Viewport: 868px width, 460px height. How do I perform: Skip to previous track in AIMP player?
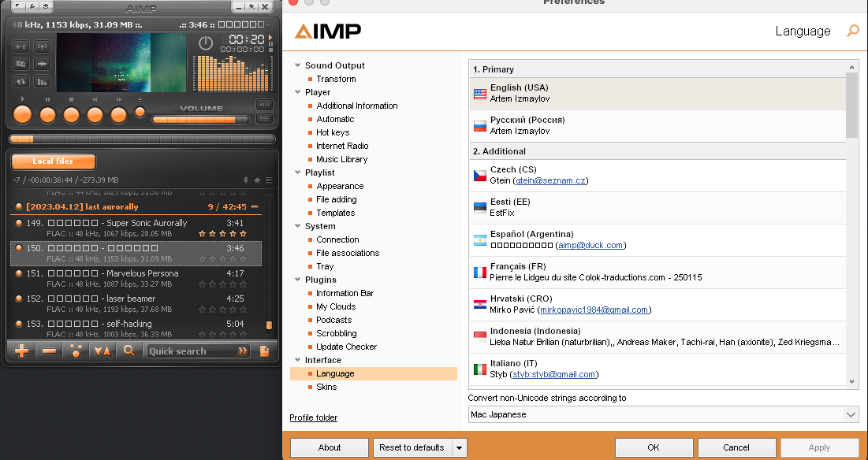(x=95, y=114)
